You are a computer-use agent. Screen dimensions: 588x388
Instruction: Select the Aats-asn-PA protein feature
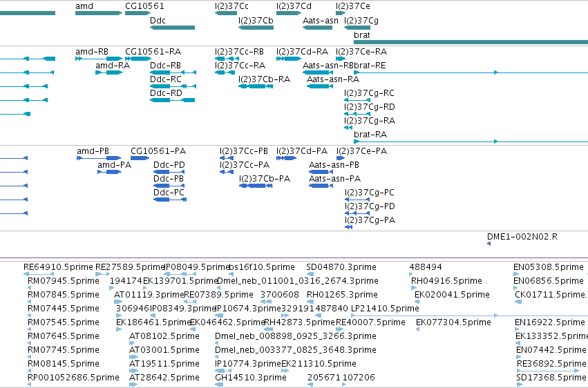(x=321, y=186)
